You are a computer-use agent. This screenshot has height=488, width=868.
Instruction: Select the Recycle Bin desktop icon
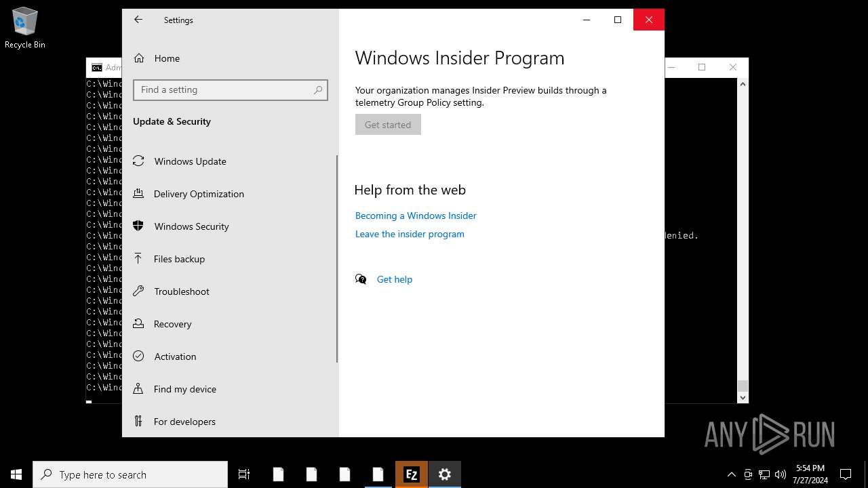click(x=25, y=28)
